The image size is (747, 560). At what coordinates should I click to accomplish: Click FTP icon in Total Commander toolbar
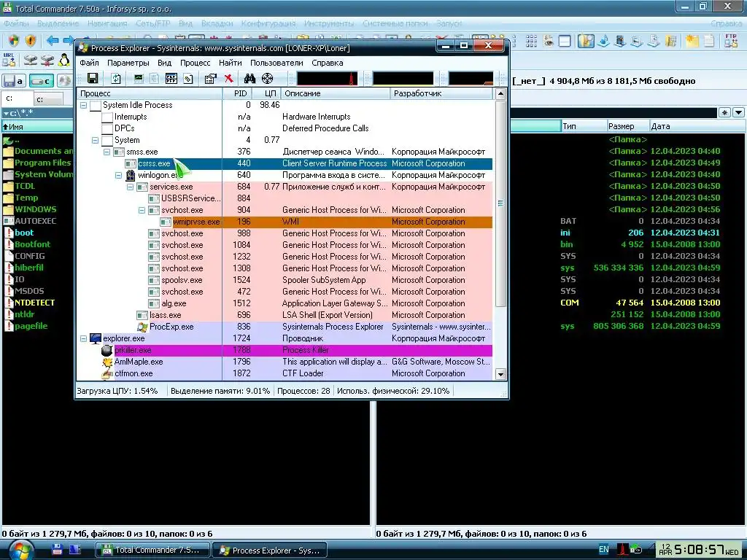(731, 41)
